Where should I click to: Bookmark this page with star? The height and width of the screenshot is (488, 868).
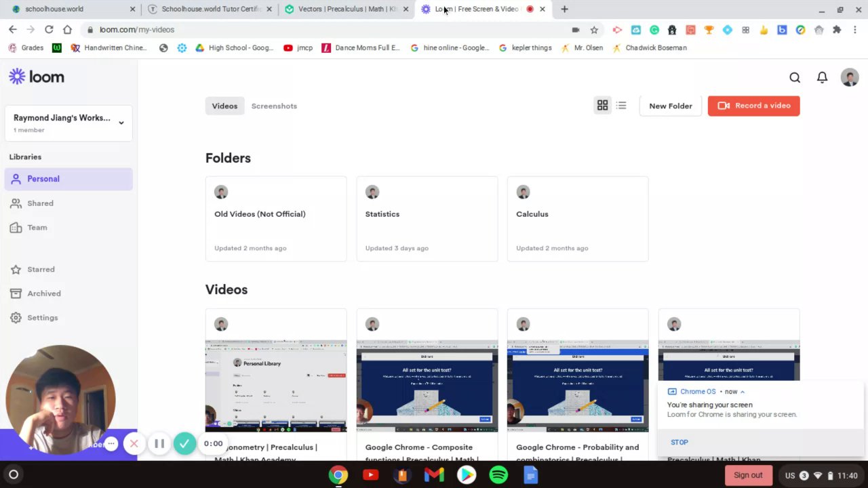pyautogui.click(x=594, y=30)
